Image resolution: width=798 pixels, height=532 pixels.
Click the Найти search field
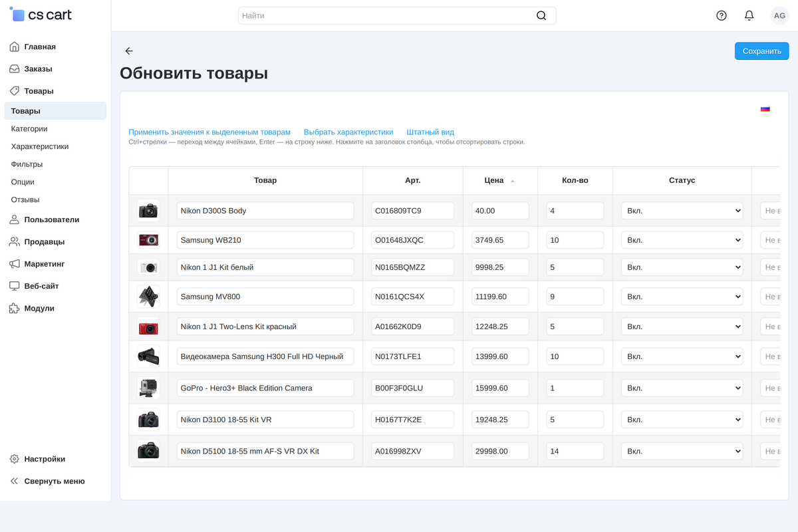coord(397,15)
